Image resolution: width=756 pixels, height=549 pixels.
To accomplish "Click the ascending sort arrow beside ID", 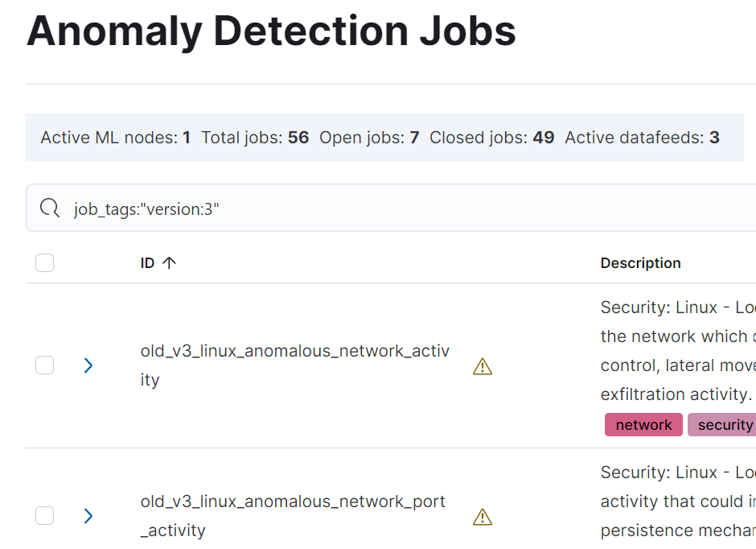I will click(169, 263).
